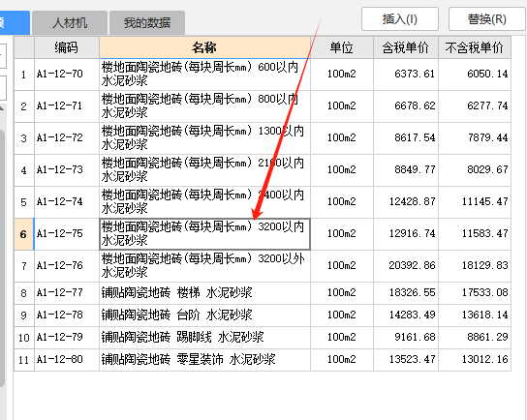Click the 名称 column header
This screenshot has width=527, height=420.
(x=204, y=47)
